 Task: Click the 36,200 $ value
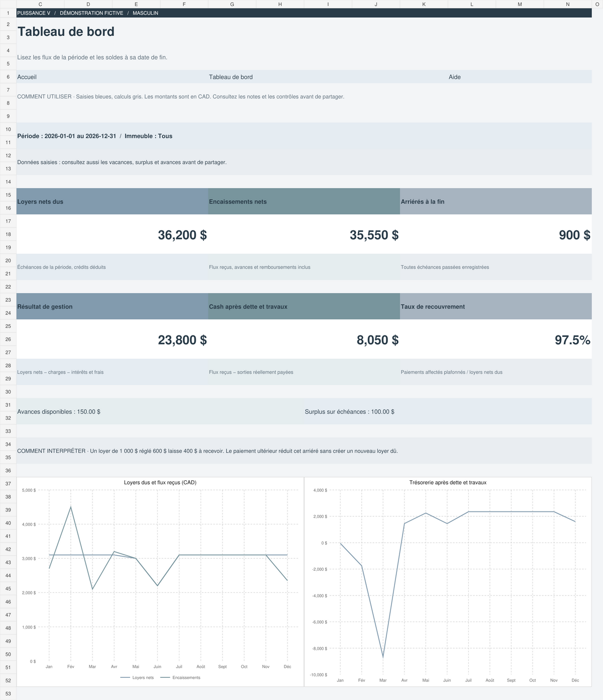(182, 235)
